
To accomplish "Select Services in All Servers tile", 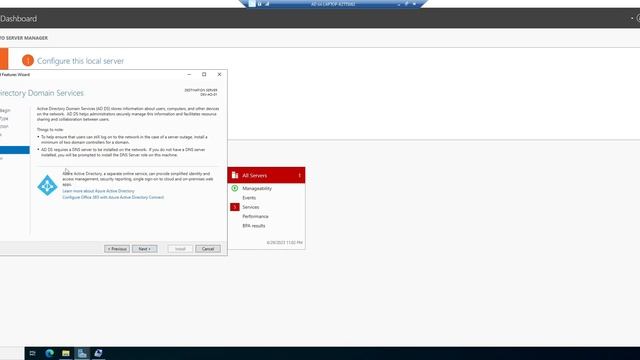I will click(x=251, y=207).
